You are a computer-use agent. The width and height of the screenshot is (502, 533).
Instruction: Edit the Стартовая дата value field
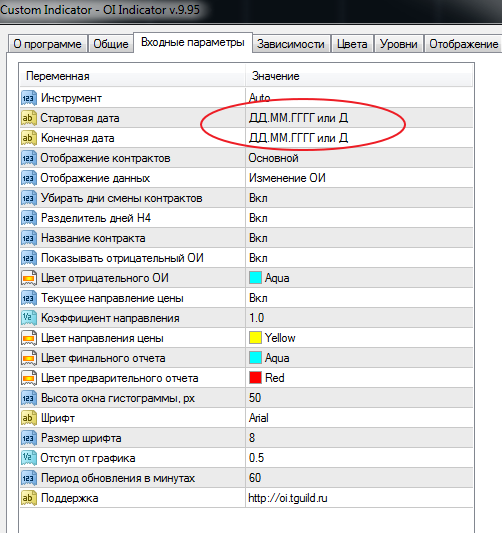[359, 118]
